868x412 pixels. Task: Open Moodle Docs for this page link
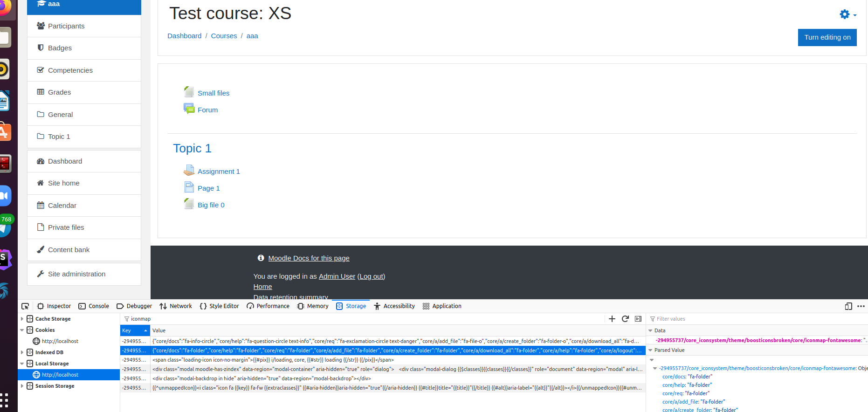309,258
